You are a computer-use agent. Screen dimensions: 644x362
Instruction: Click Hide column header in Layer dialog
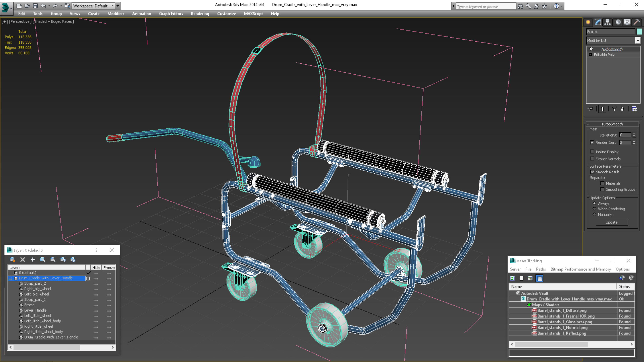[96, 267]
